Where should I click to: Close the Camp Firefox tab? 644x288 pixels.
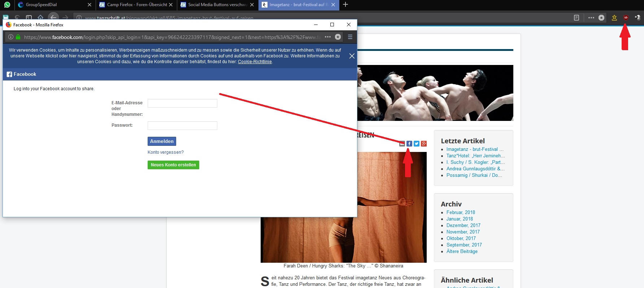point(171,5)
